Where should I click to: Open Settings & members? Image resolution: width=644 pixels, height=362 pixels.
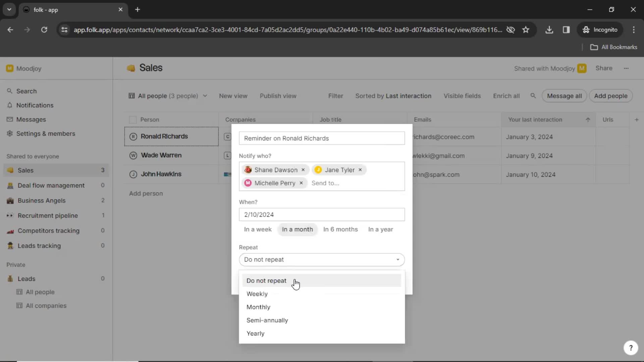46,133
